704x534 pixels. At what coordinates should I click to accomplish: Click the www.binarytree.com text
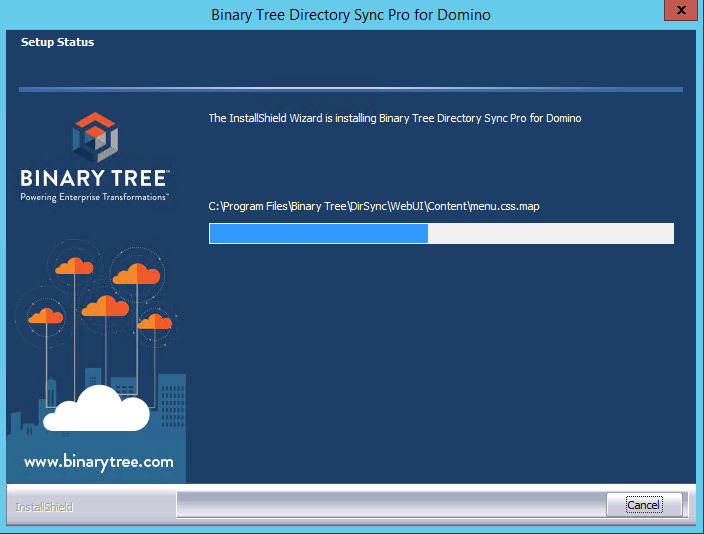tap(99, 462)
